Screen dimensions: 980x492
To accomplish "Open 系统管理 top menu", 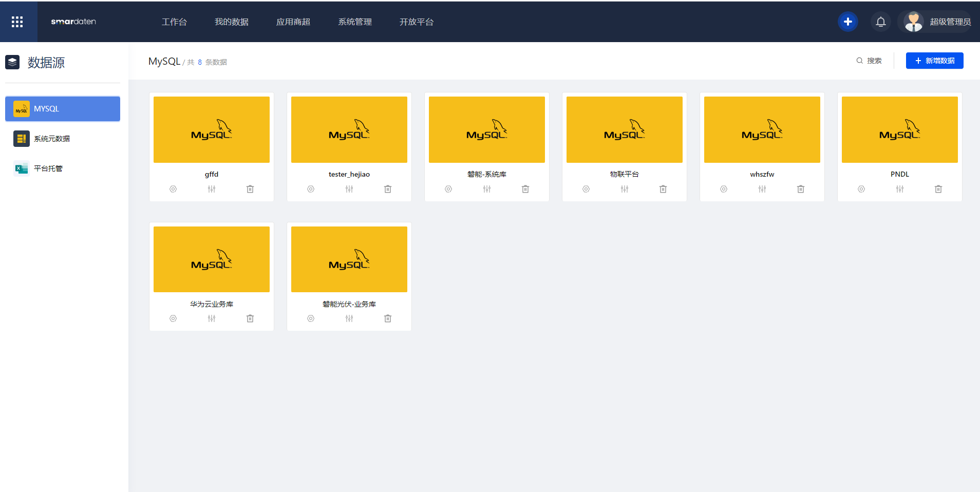I will (355, 22).
